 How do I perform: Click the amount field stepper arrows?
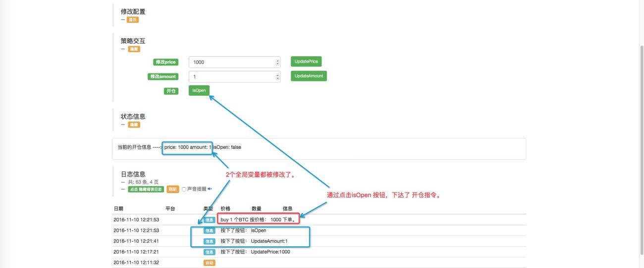coord(277,76)
